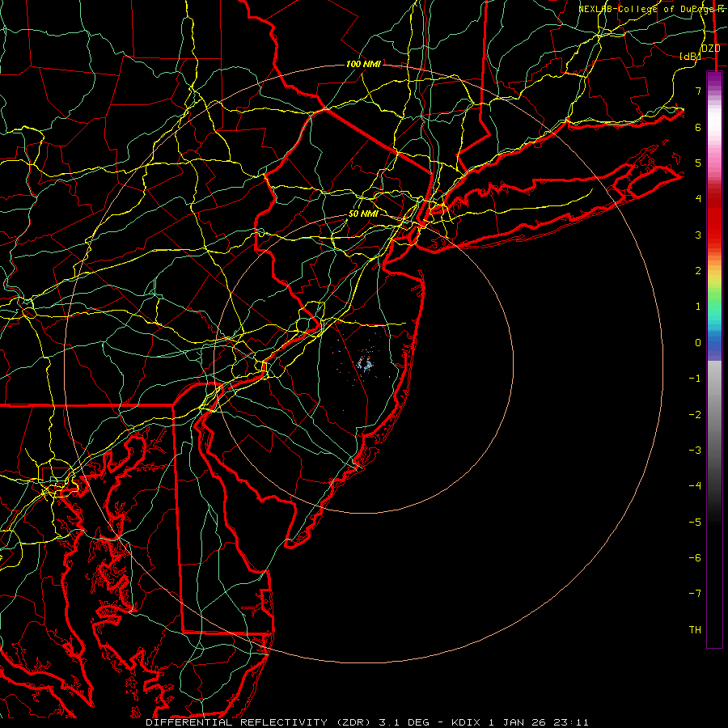Click the TH threshold label on the scale

(x=695, y=630)
